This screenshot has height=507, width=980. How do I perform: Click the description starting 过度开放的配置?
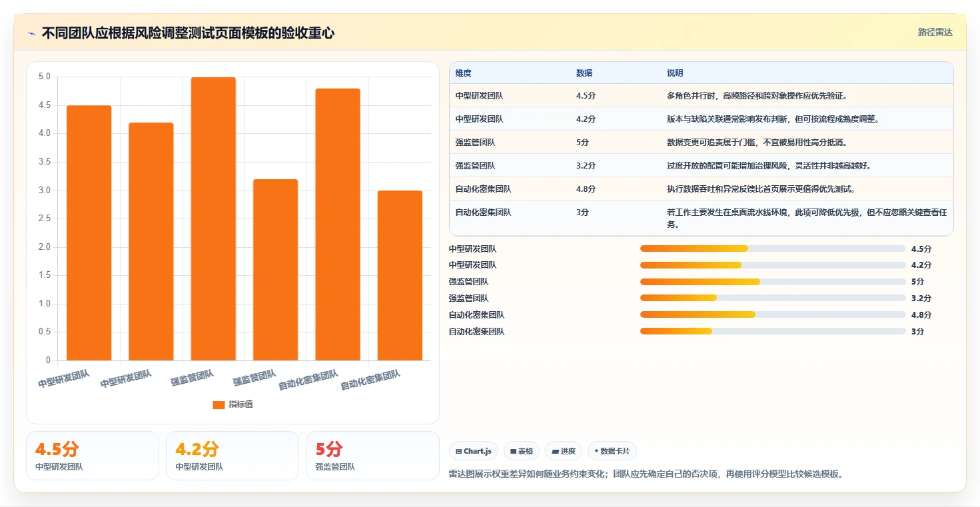point(769,166)
